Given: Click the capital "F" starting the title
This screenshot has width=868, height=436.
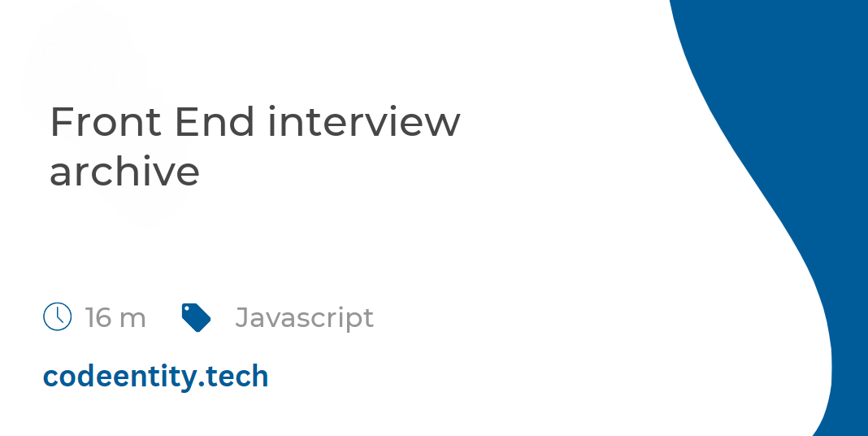Looking at the screenshot, I should [60, 122].
